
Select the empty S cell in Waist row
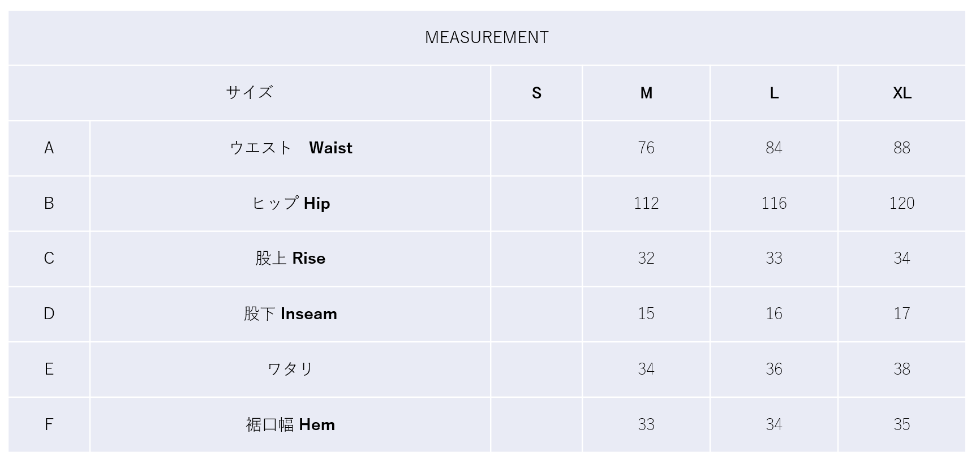click(536, 148)
